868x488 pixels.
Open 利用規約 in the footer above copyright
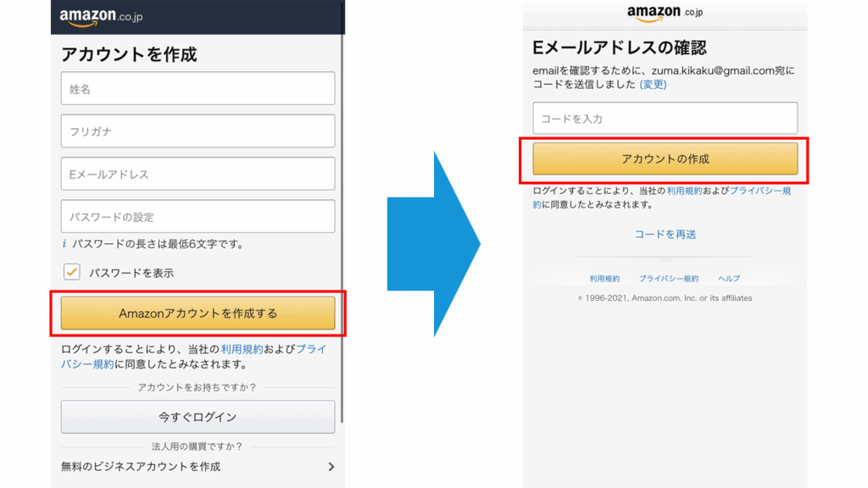tap(604, 279)
